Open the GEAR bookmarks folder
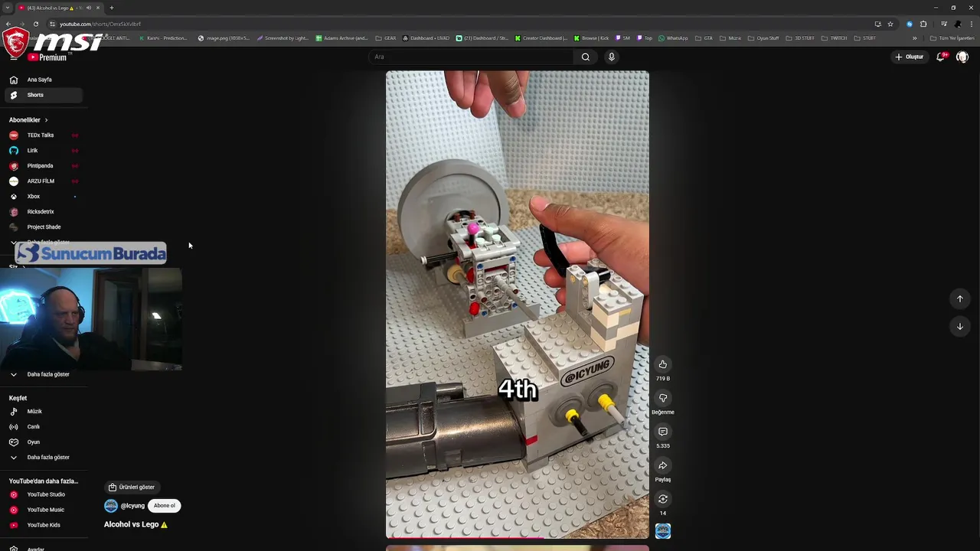The height and width of the screenshot is (551, 980). coord(386,38)
